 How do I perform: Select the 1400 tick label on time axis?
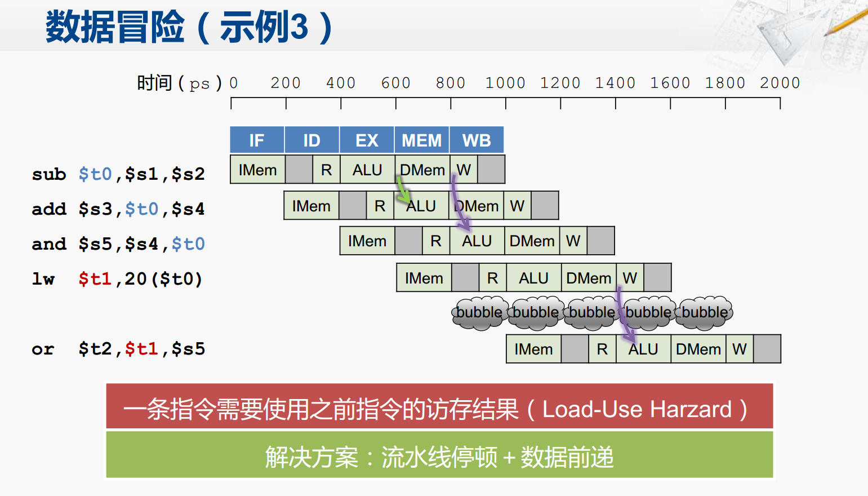[x=615, y=83]
